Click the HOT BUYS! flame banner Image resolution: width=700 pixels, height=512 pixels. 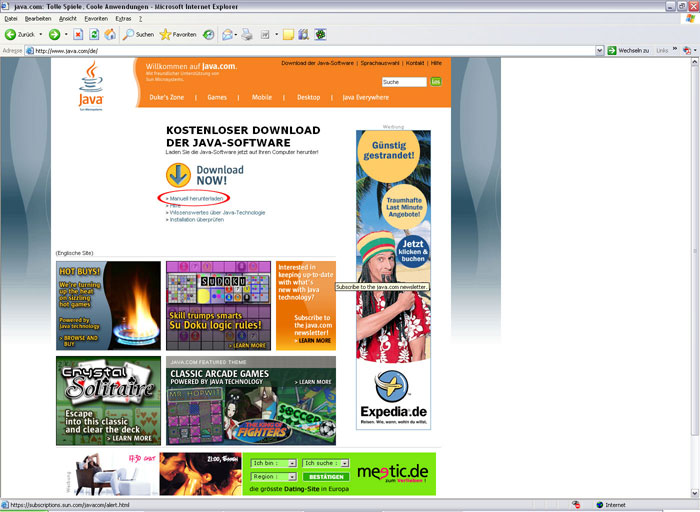click(108, 306)
